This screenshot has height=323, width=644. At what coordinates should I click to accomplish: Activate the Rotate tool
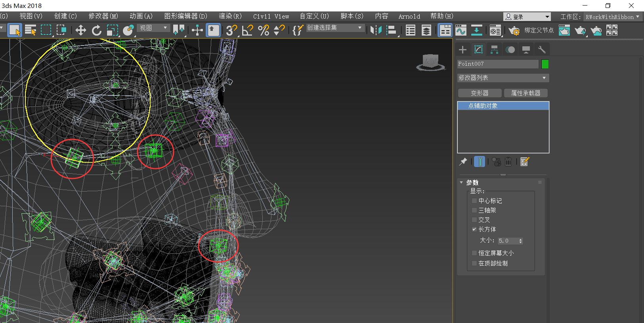(x=97, y=30)
